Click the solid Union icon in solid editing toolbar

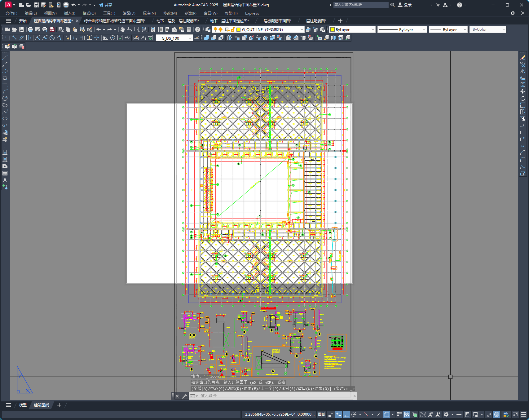point(207,38)
